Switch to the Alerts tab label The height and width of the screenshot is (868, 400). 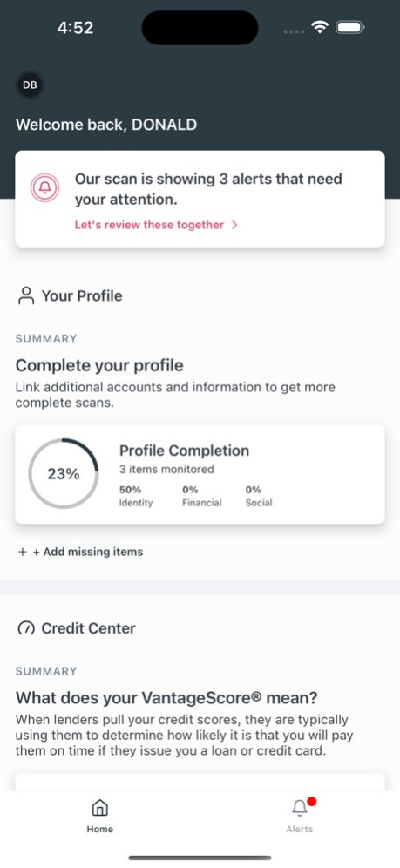click(299, 829)
